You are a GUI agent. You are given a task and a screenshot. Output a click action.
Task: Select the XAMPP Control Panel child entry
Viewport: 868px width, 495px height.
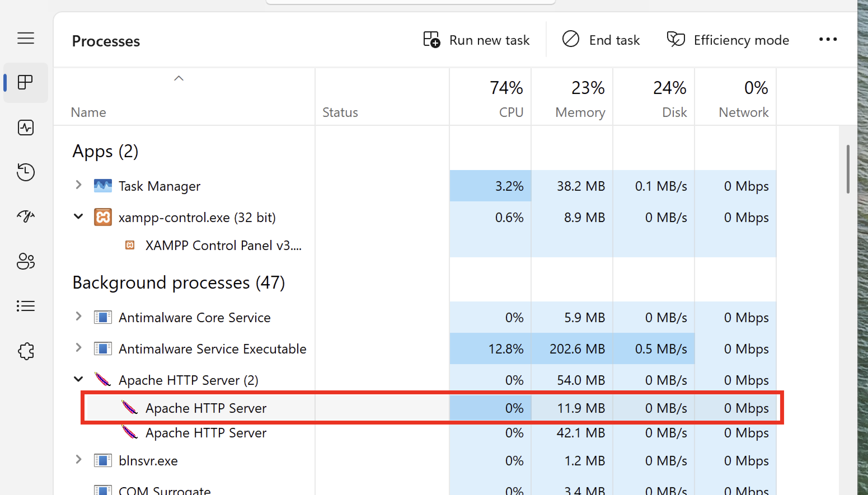pyautogui.click(x=223, y=246)
